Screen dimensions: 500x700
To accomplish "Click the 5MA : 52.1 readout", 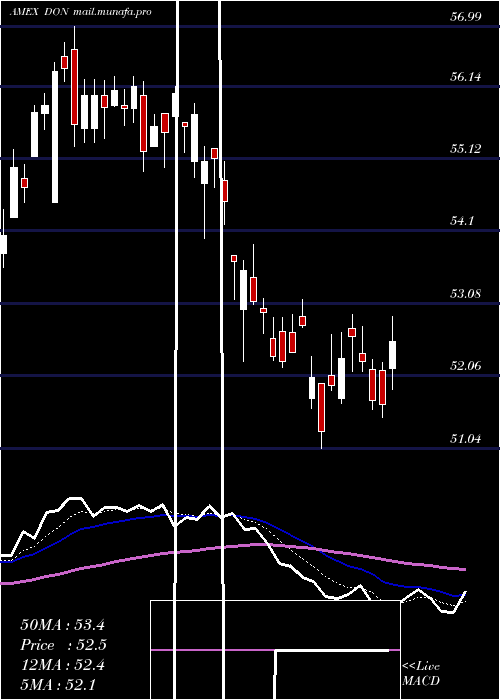I will tap(58, 685).
